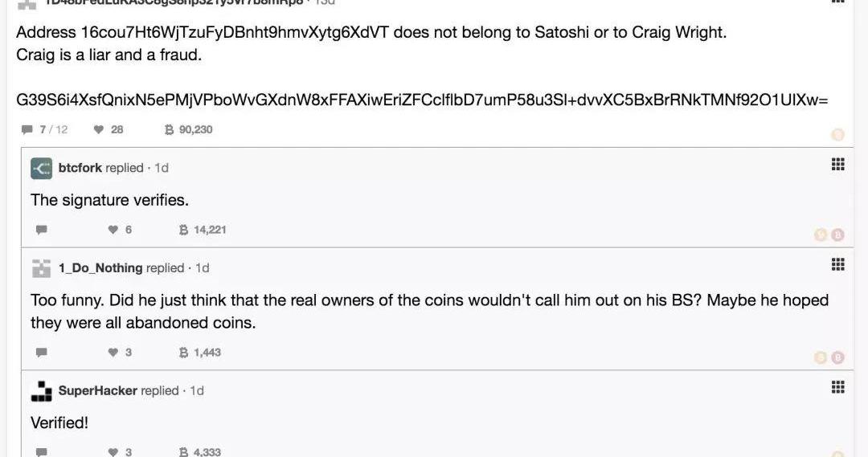Open the grid menu on 1_Do_Nothing's reply
This screenshot has height=457, width=868.
[x=837, y=264]
